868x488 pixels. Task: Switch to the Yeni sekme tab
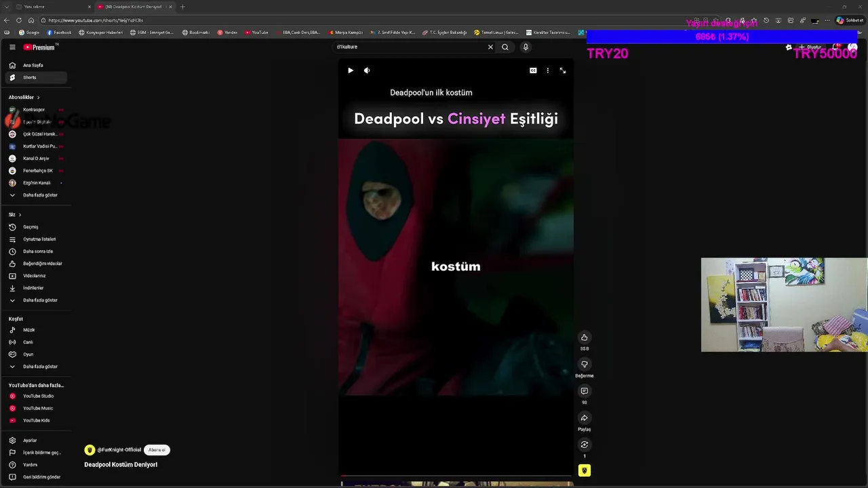click(52, 7)
